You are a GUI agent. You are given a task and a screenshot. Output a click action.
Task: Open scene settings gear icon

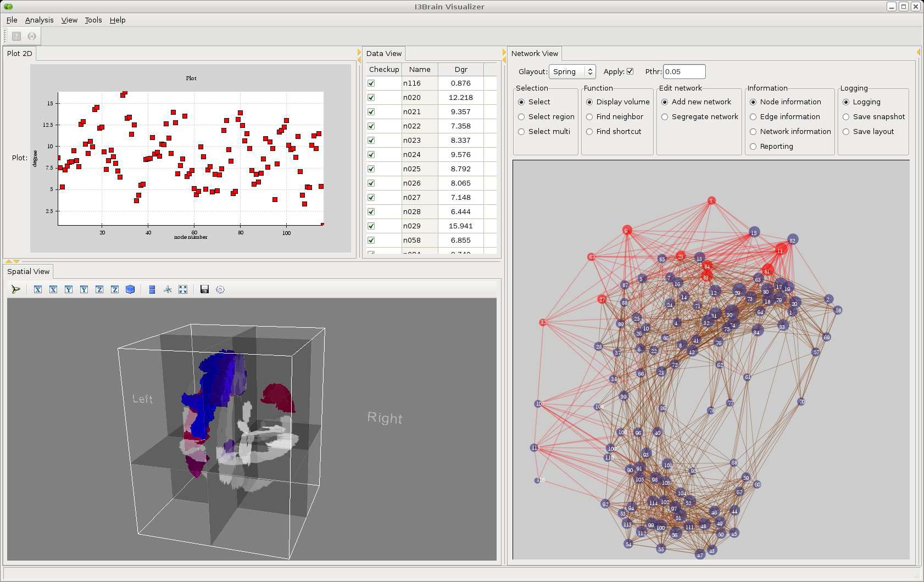(x=220, y=289)
